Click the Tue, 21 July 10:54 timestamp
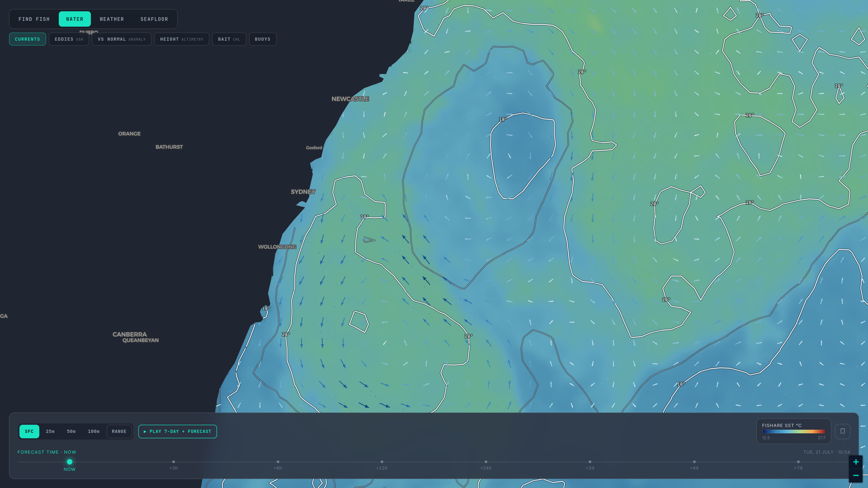 point(827,452)
